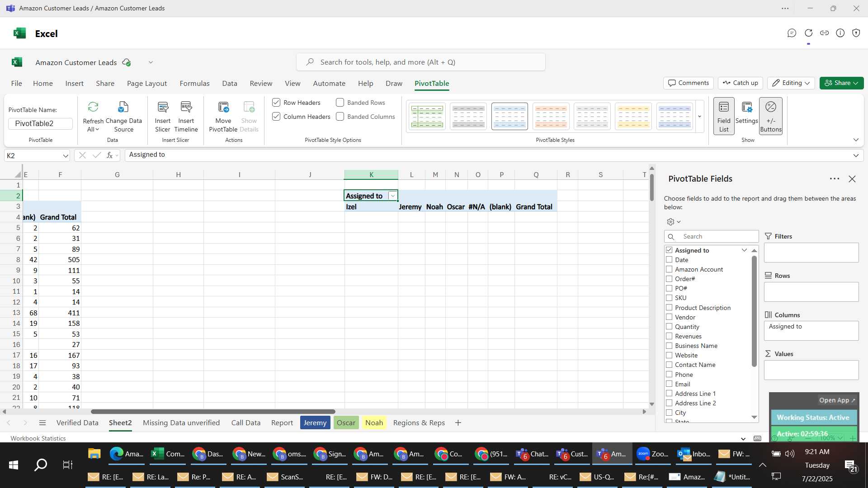The width and height of the screenshot is (868, 488).
Task: Open Zoom from the taskbar
Action: [652, 454]
